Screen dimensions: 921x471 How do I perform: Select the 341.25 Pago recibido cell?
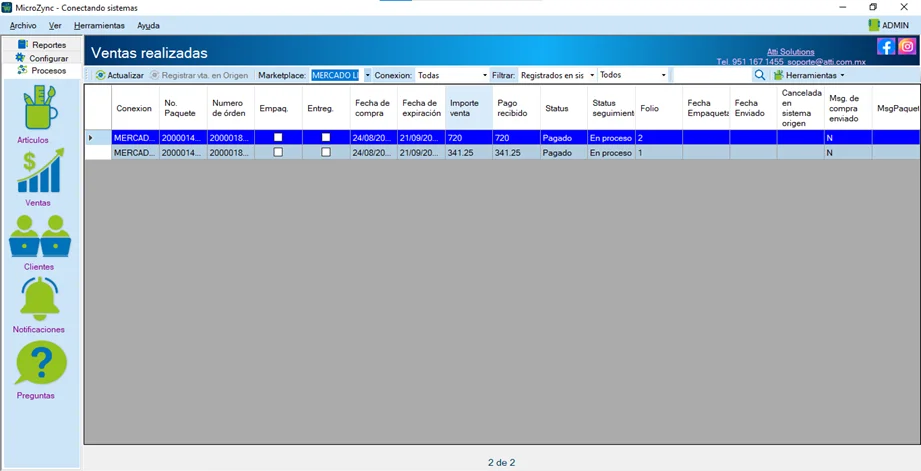point(516,152)
